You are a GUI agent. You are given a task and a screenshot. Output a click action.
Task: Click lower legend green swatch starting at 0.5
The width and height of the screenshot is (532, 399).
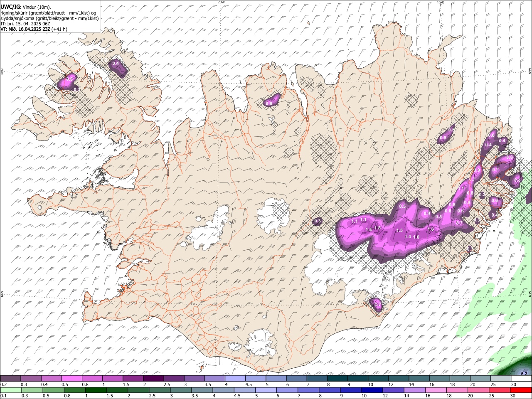click(x=53, y=390)
